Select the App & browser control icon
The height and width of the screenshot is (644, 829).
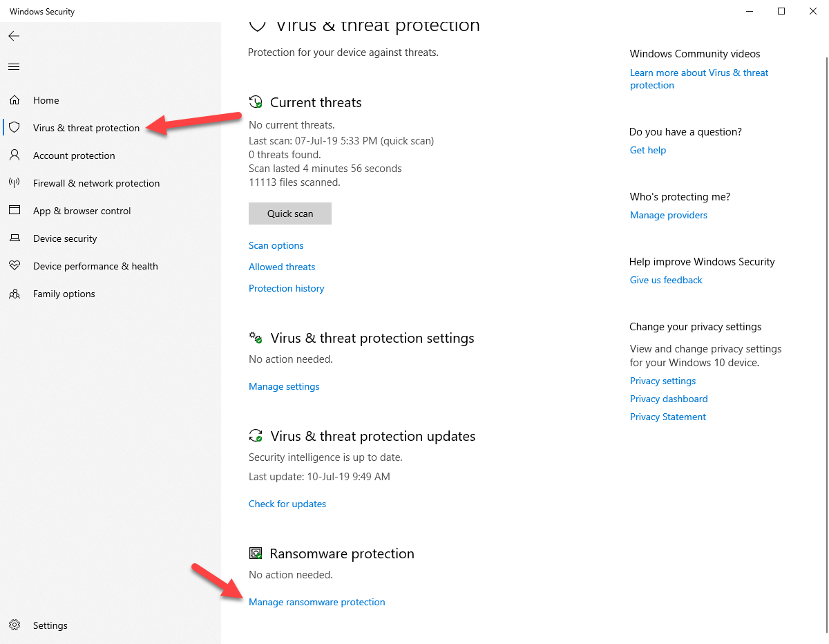click(x=14, y=210)
